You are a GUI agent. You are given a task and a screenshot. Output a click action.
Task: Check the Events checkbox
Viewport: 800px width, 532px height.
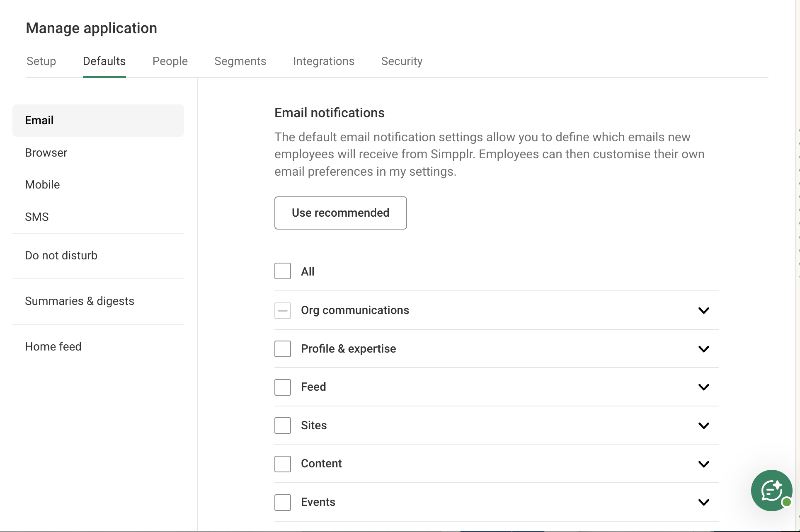click(x=283, y=502)
